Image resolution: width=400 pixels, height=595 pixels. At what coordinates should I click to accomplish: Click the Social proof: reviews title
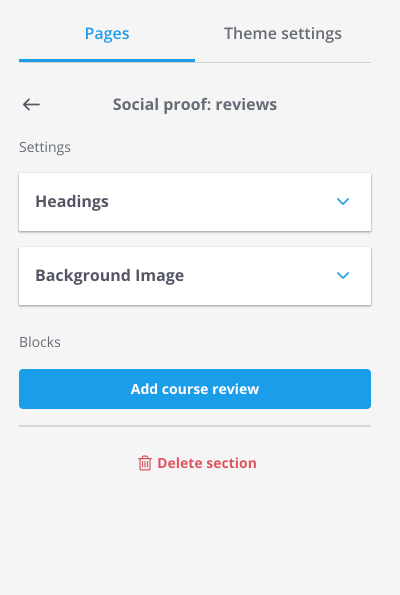tap(195, 104)
